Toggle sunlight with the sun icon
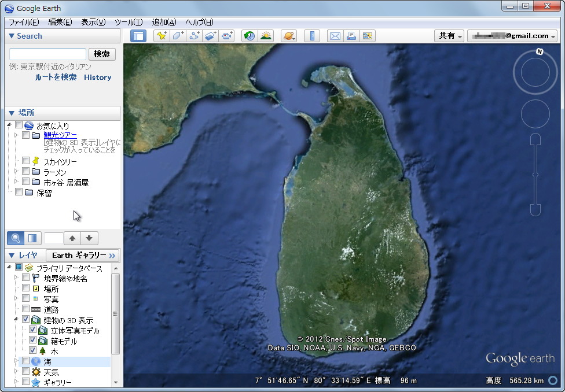This screenshot has width=565, height=392. [x=265, y=35]
